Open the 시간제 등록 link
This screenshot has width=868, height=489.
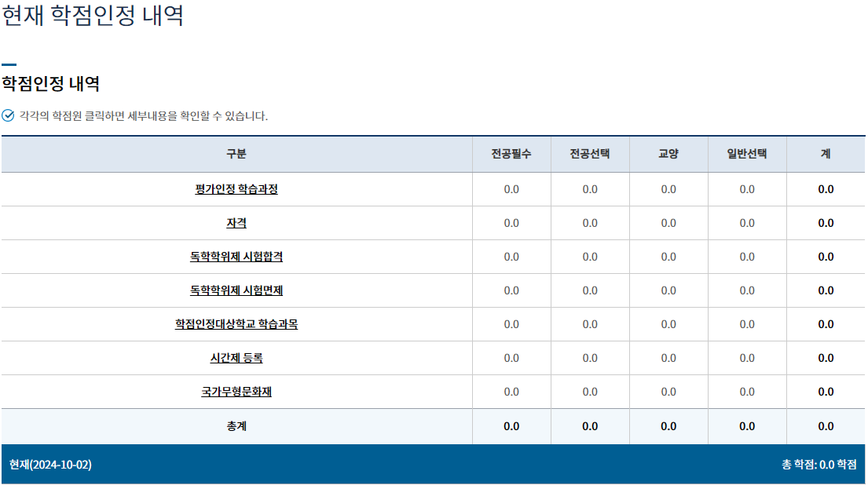(x=236, y=358)
